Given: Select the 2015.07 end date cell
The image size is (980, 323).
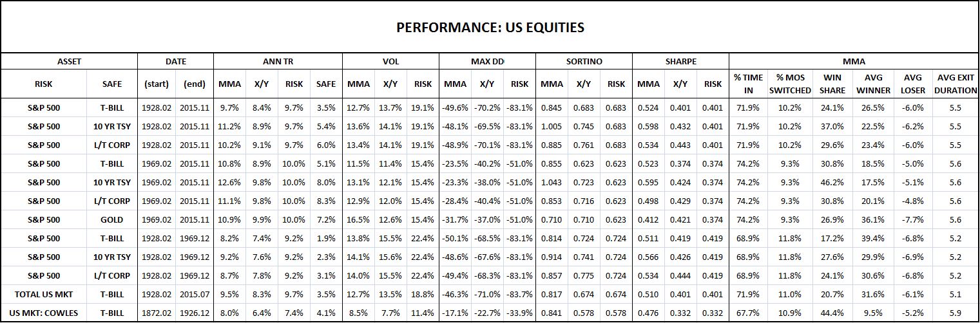Looking at the screenshot, I should click(195, 294).
